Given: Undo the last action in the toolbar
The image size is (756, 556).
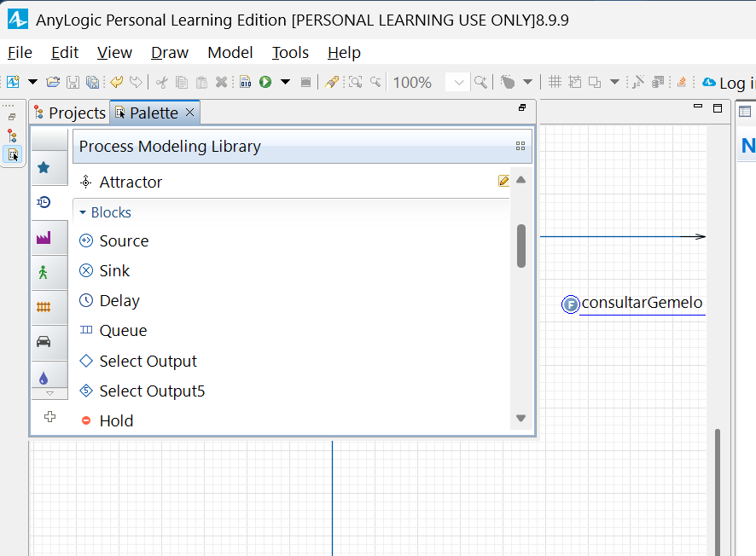Looking at the screenshot, I should (116, 82).
